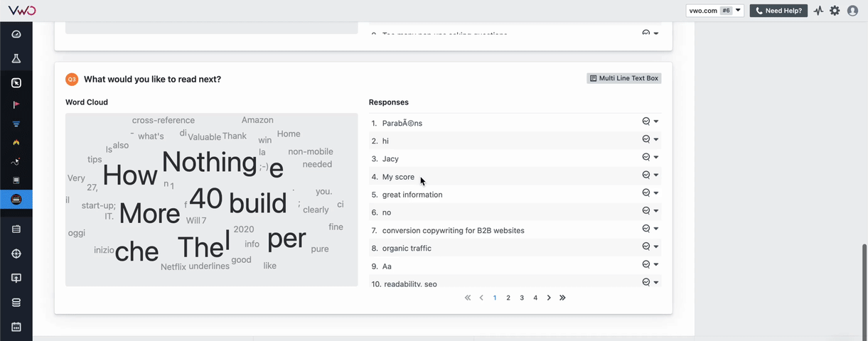This screenshot has width=868, height=341.
Task: Click the response great information
Action: point(412,195)
